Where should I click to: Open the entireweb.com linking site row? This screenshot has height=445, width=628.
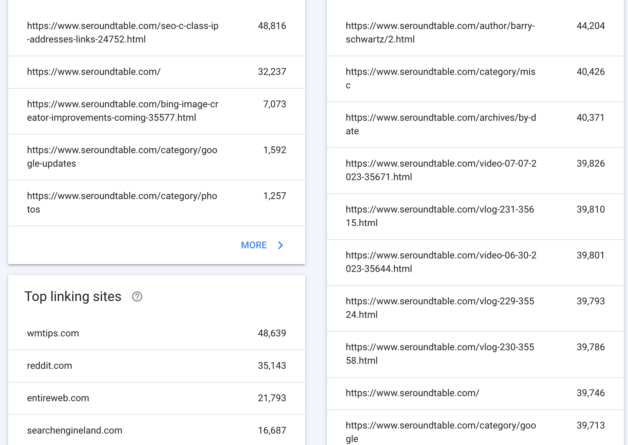tap(157, 398)
